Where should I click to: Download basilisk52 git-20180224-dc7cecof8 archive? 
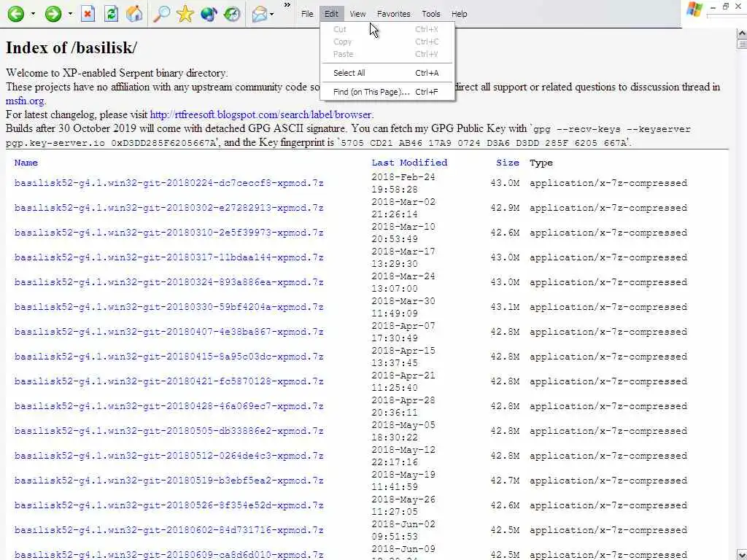point(169,183)
